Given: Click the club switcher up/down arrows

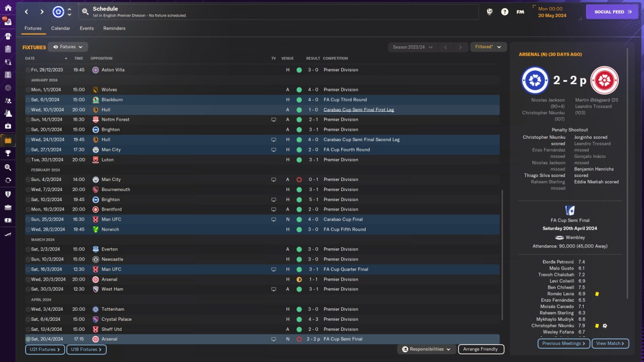Looking at the screenshot, I should click(69, 12).
